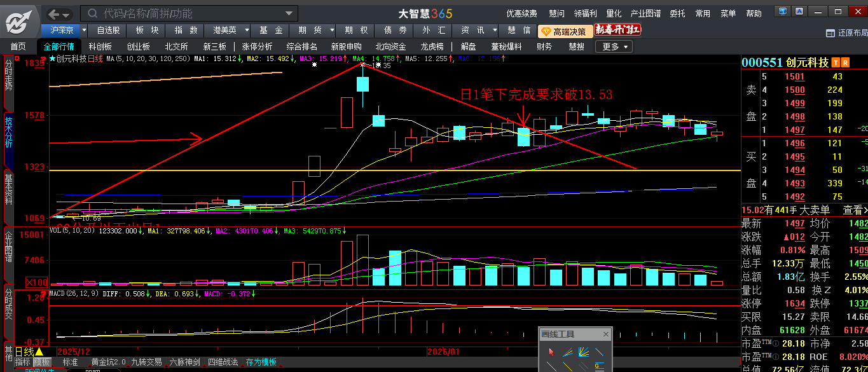This screenshot has height=372, width=868.
Task: Open the 领福利 menu
Action: click(585, 13)
